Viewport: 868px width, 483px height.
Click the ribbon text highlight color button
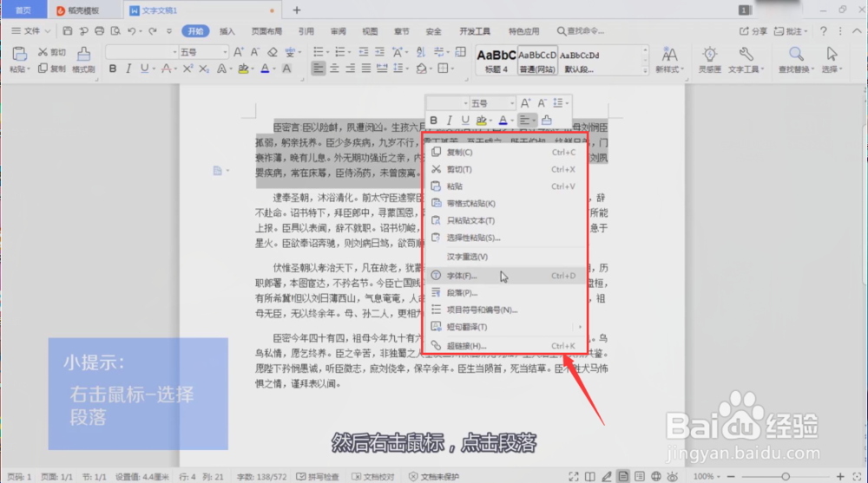pyautogui.click(x=243, y=69)
